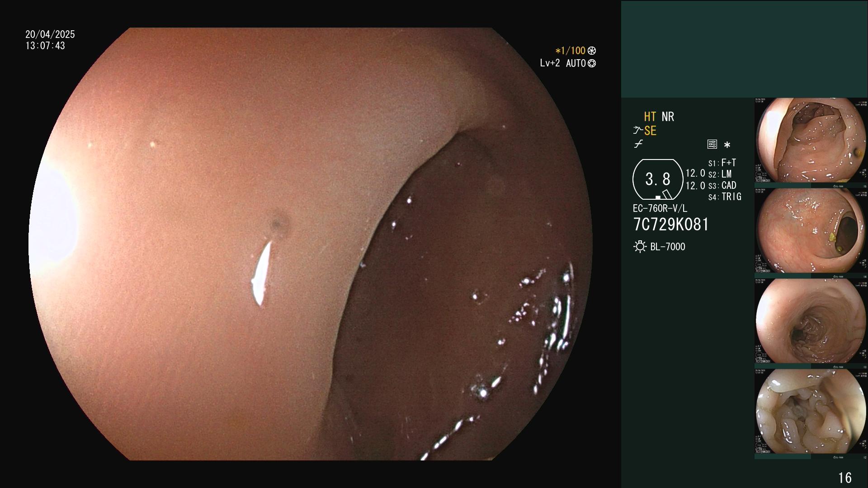Click the date 20/04/2025
The height and width of the screenshot is (488, 868).
pyautogui.click(x=50, y=34)
